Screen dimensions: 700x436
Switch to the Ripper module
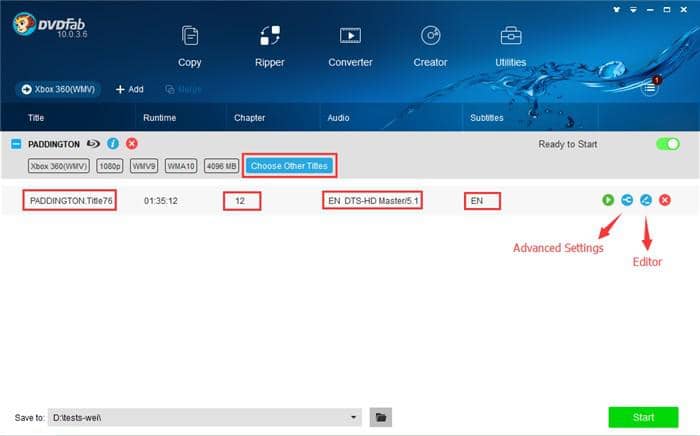pyautogui.click(x=270, y=46)
